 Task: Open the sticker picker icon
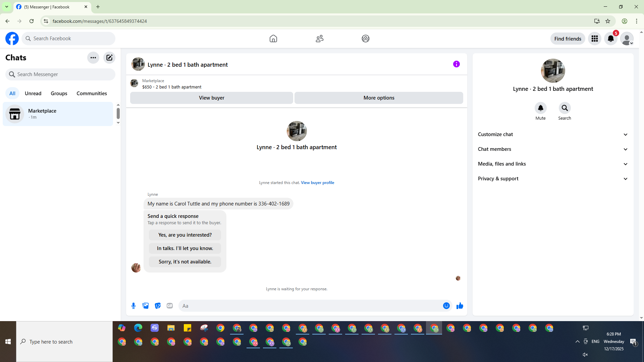point(158,306)
